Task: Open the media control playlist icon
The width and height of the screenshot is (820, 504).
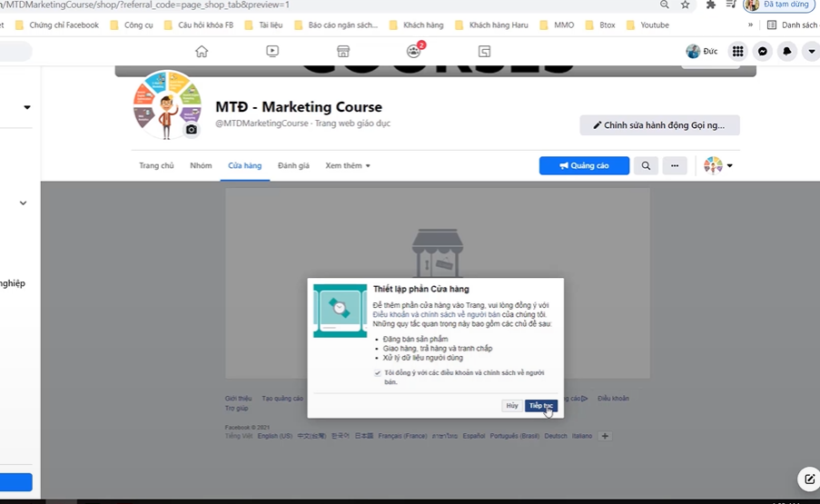Action: (731, 5)
